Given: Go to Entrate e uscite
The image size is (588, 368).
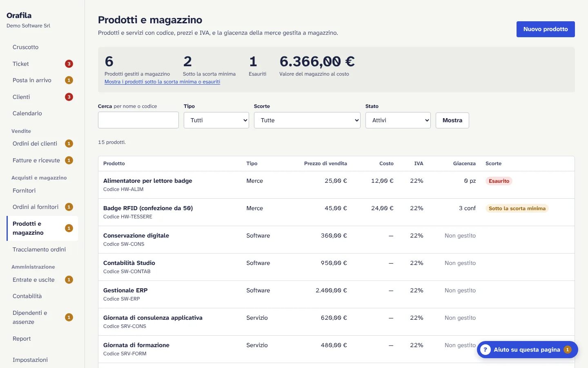Looking at the screenshot, I should point(42,280).
